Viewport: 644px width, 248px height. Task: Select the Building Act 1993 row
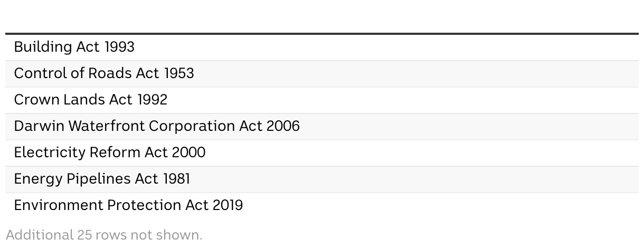tap(322, 47)
